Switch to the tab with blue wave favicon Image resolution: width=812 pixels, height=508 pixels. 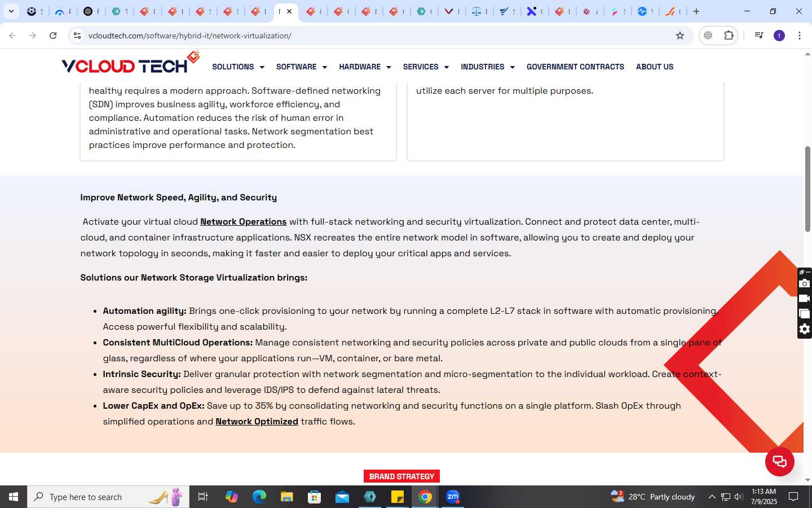pyautogui.click(x=642, y=11)
